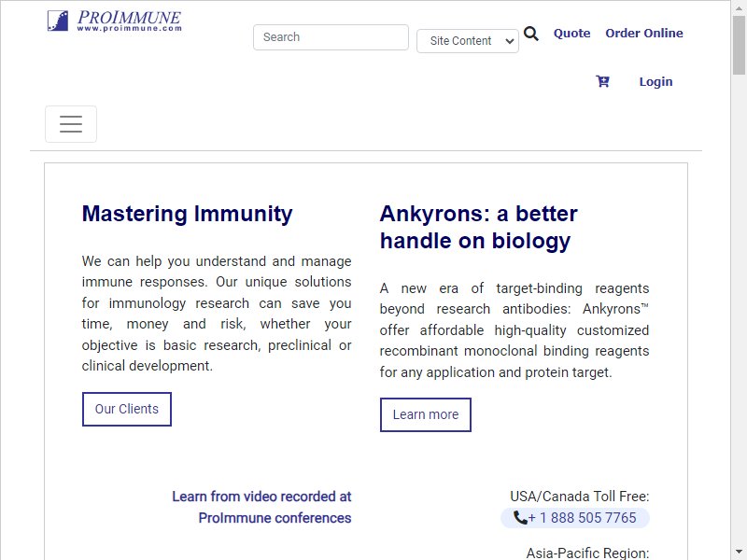This screenshot has width=747, height=560.
Task: Focus the Search text field
Action: pos(331,37)
